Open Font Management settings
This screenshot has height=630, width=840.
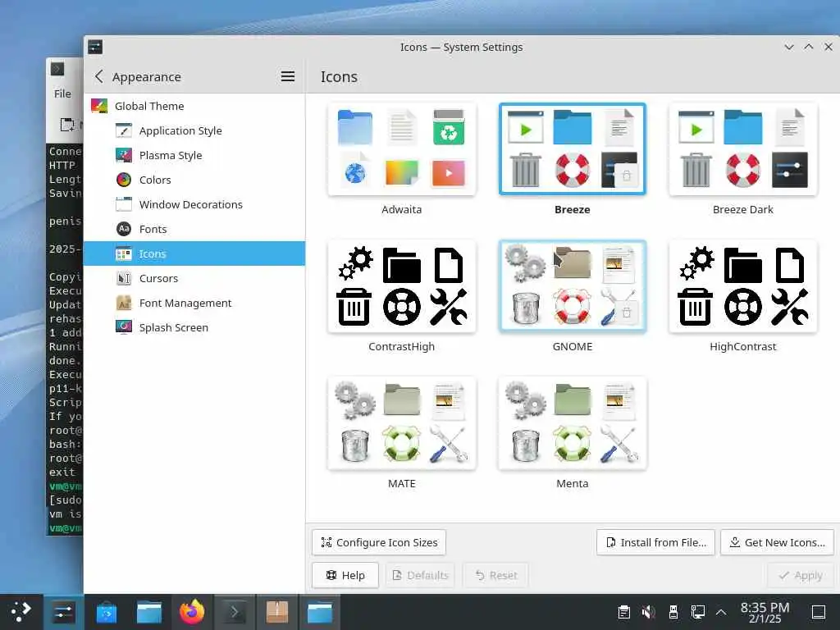click(x=194, y=304)
